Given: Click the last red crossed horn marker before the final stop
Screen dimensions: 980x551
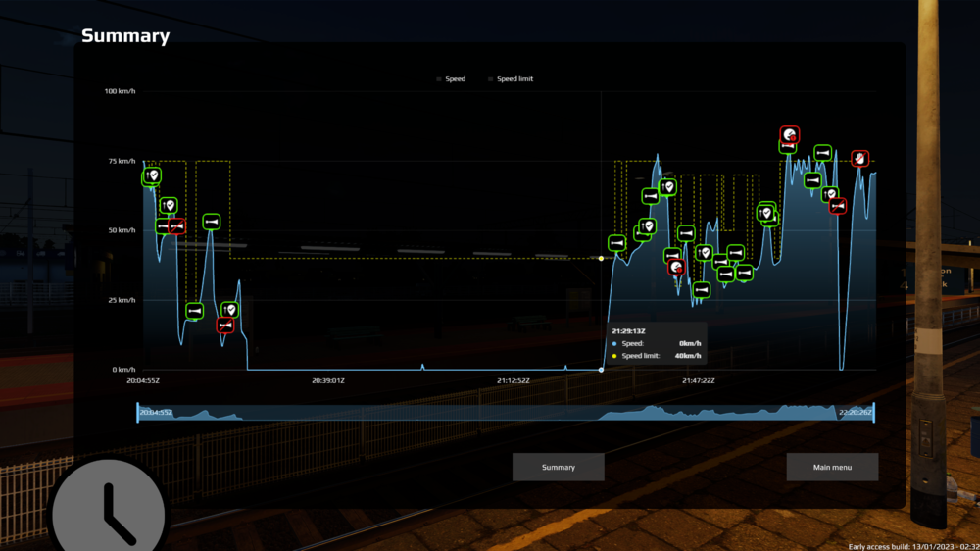Looking at the screenshot, I should 838,206.
